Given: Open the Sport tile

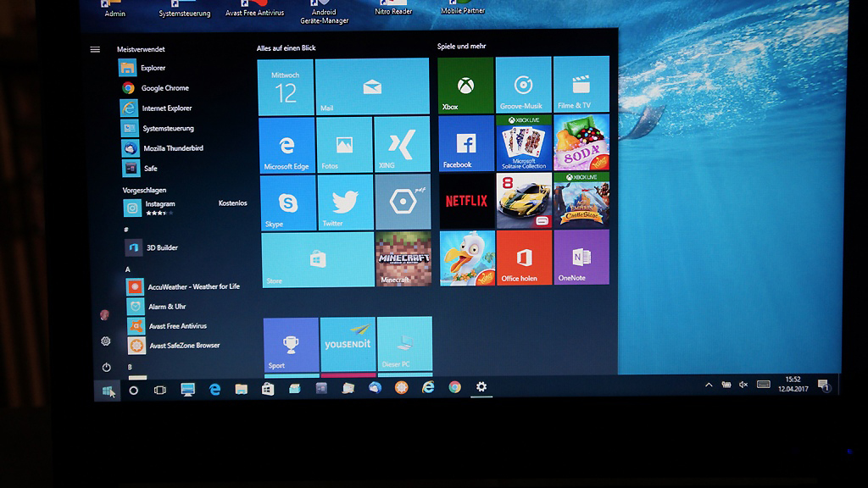Looking at the screenshot, I should pyautogui.click(x=292, y=345).
